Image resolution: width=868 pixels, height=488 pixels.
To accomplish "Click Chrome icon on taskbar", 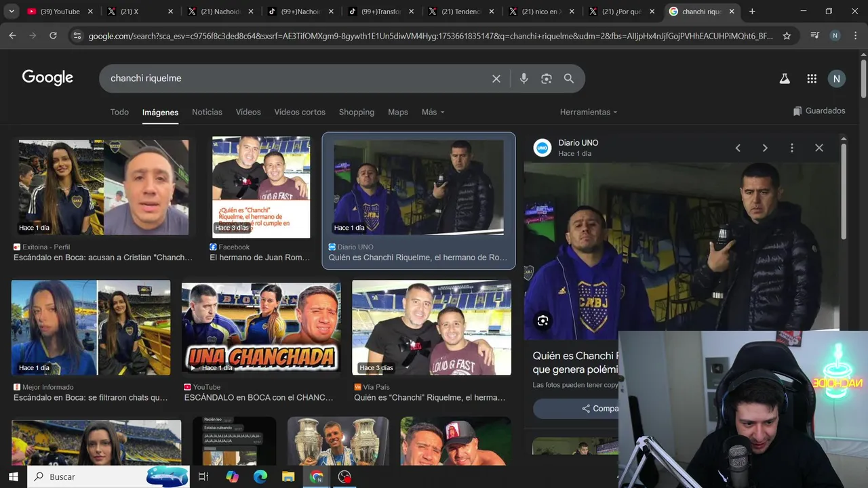I will [317, 476].
